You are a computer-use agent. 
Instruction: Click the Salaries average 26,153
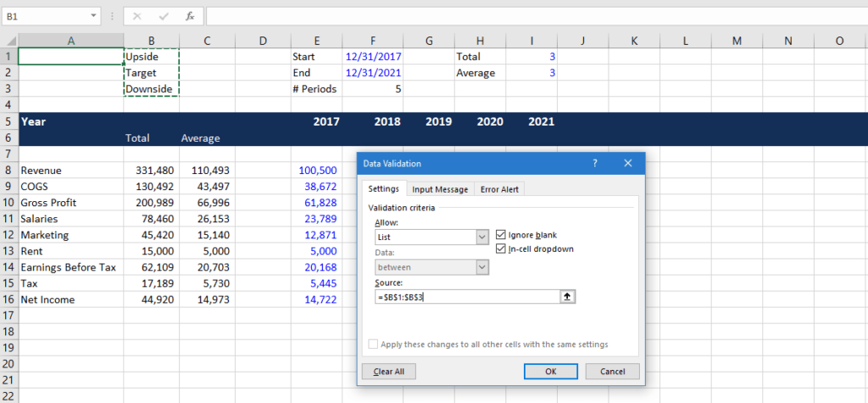(x=207, y=218)
